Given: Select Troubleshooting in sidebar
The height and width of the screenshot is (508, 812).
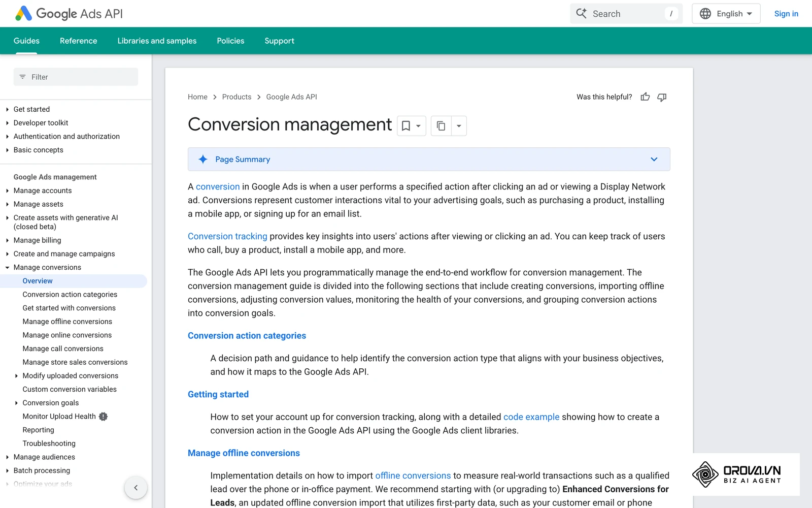Looking at the screenshot, I should 49,443.
